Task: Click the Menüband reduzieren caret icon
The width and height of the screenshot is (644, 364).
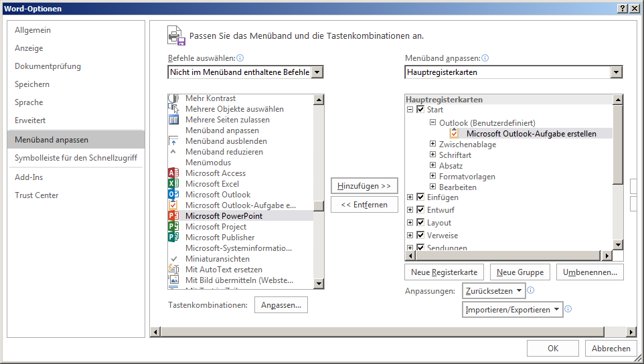Action: (x=173, y=152)
